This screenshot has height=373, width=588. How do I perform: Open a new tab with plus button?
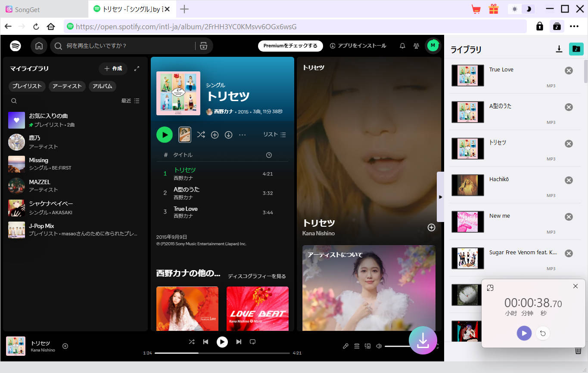click(x=184, y=9)
